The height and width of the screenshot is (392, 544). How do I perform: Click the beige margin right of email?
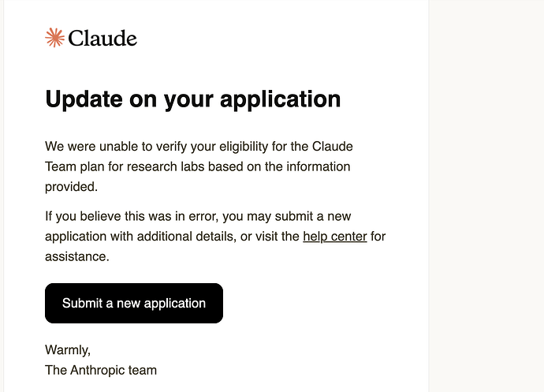tap(486, 196)
